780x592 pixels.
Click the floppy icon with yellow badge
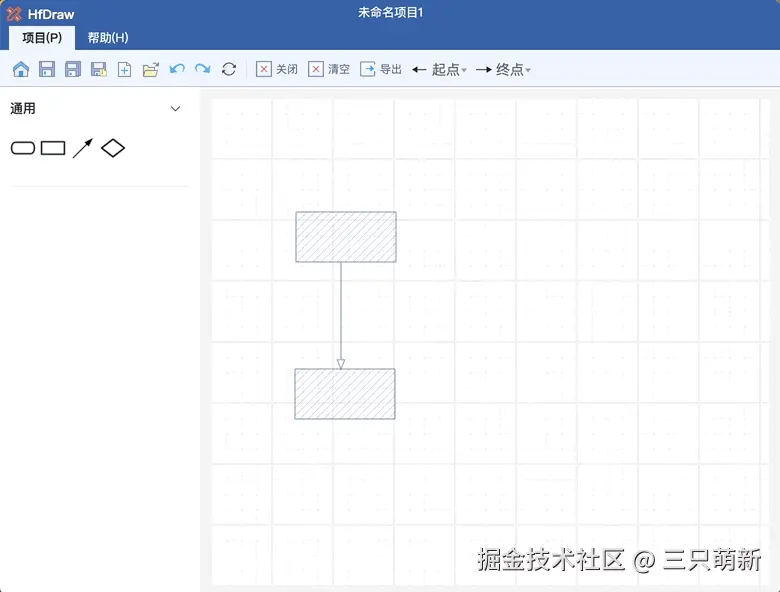[98, 69]
